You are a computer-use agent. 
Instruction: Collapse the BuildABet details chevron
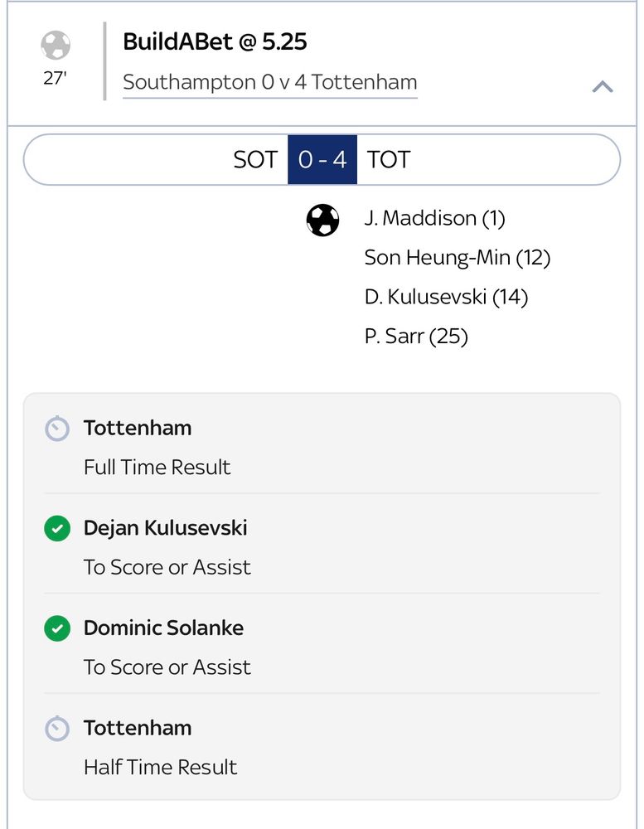point(603,86)
